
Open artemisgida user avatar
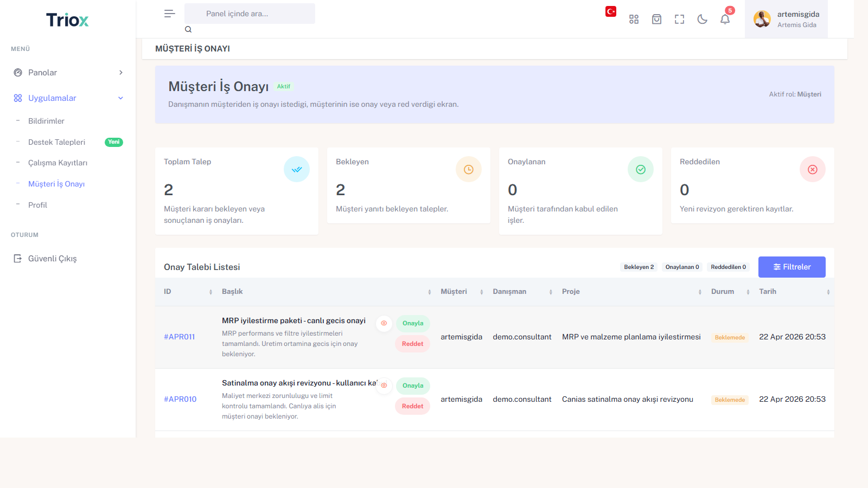(762, 19)
